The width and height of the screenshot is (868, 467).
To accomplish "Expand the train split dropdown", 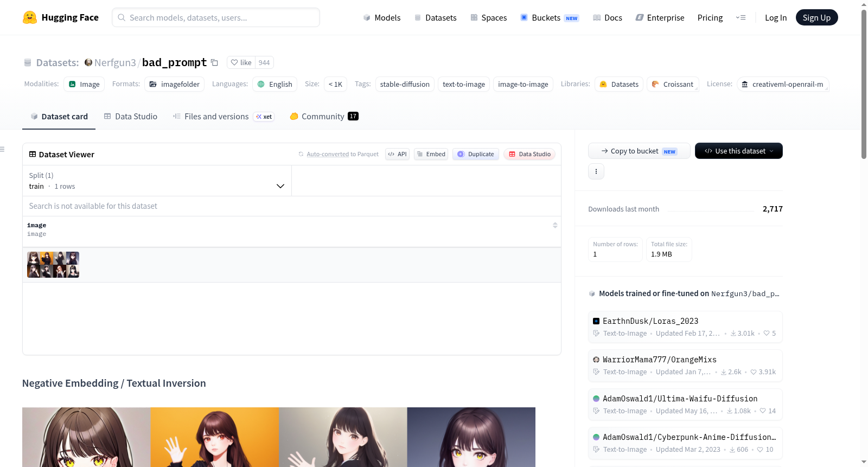I will point(157,181).
